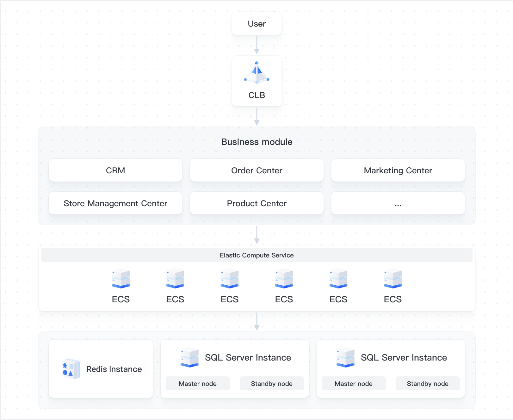Click the last ECS server icon
Screen dimensions: 513x420
[393, 279]
